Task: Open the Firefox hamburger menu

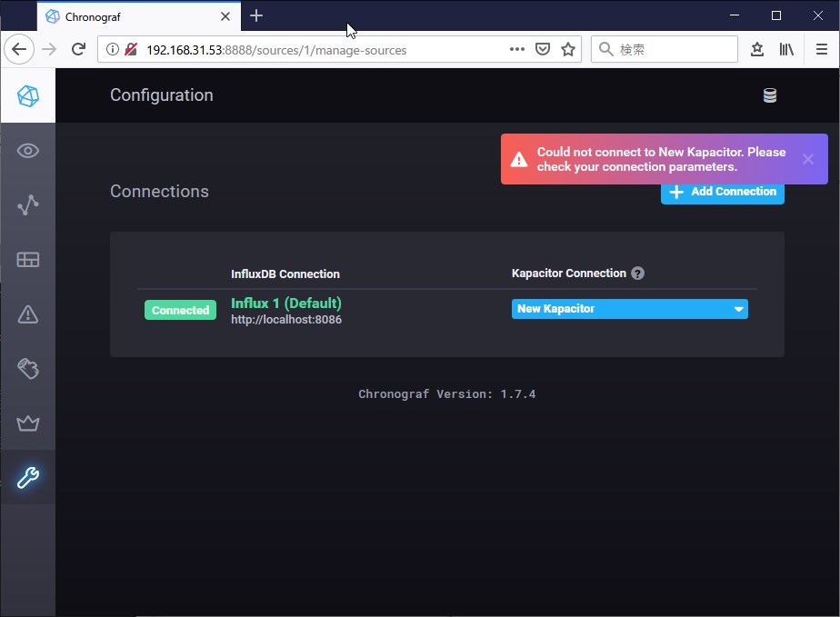Action: pos(822,49)
